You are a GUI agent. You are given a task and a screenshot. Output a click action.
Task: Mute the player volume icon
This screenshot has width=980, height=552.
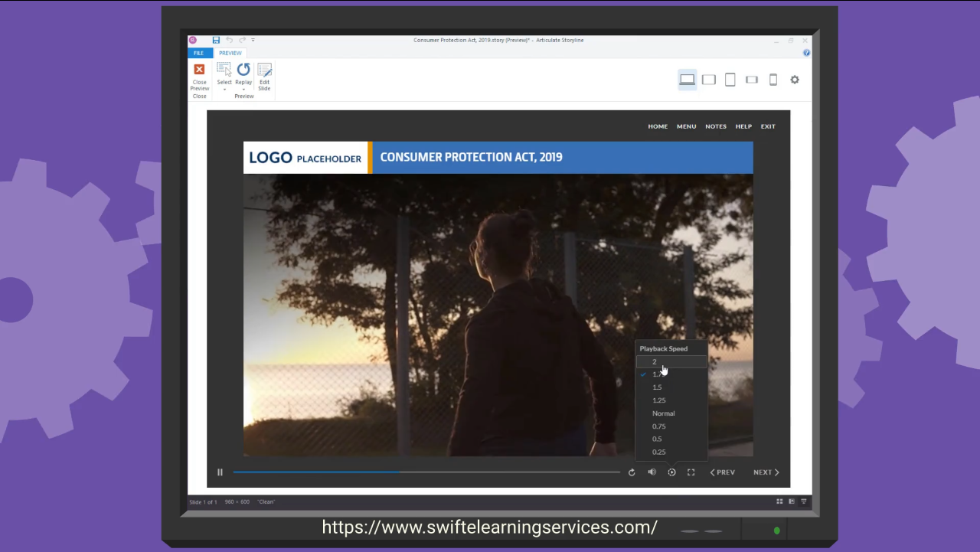click(x=652, y=472)
